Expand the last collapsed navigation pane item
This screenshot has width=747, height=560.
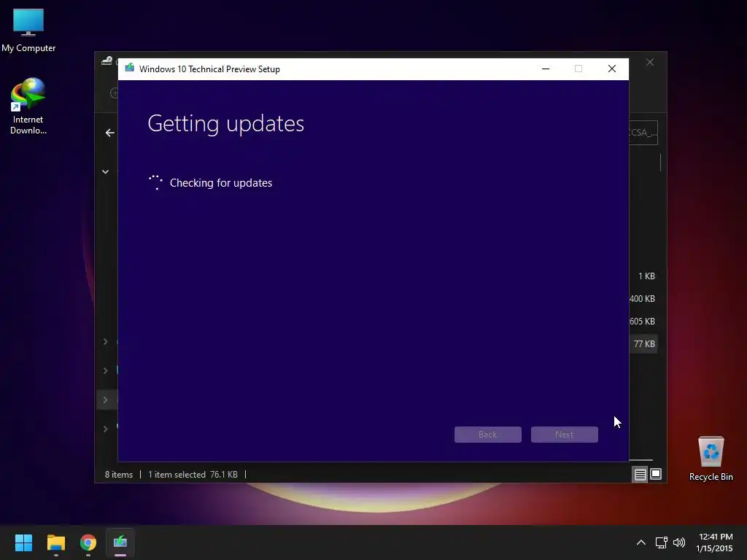pyautogui.click(x=105, y=429)
